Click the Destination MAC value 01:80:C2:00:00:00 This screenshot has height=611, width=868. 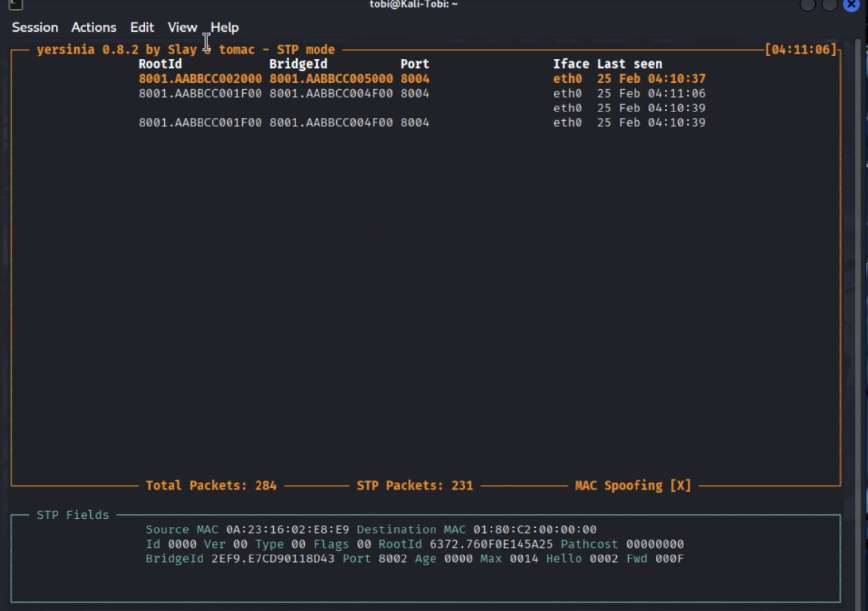click(x=535, y=529)
